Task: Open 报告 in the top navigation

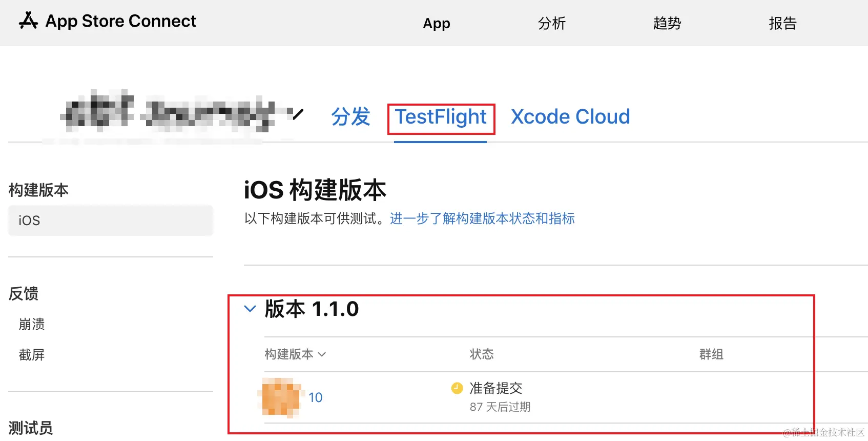Action: tap(782, 23)
